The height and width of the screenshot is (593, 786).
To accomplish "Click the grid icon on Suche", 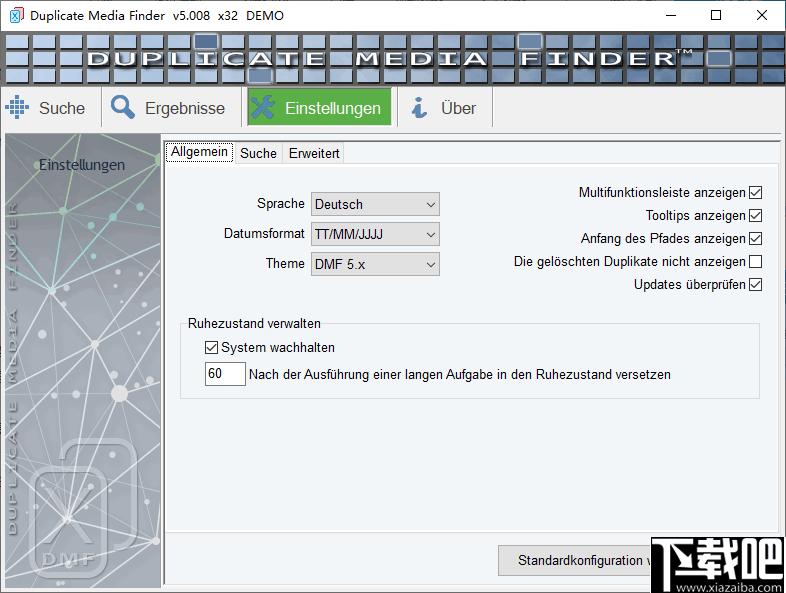I will (17, 107).
